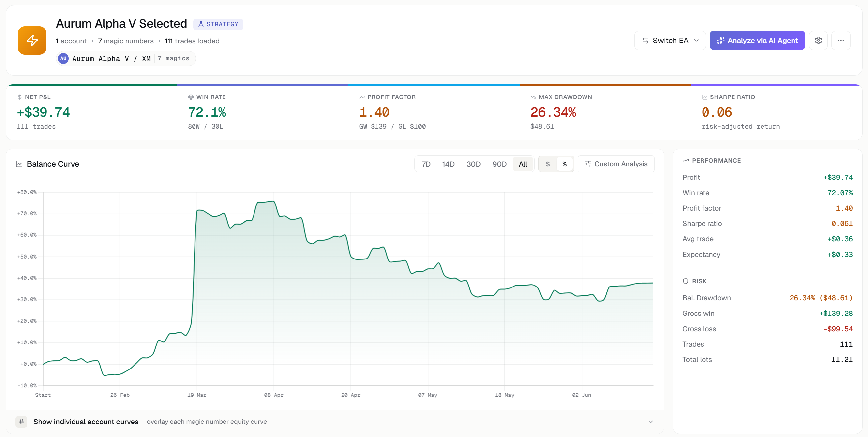
Task: Click the AU account avatar badge
Action: 63,58
